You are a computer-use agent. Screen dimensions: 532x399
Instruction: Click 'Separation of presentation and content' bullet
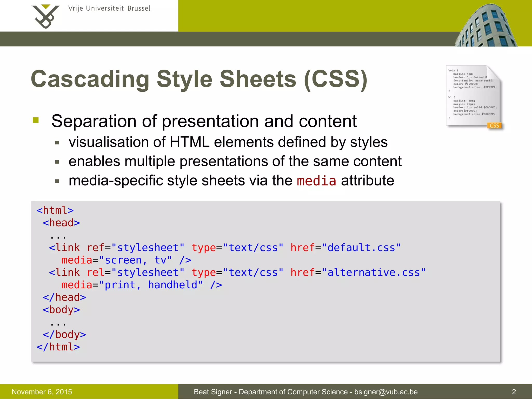(204, 121)
